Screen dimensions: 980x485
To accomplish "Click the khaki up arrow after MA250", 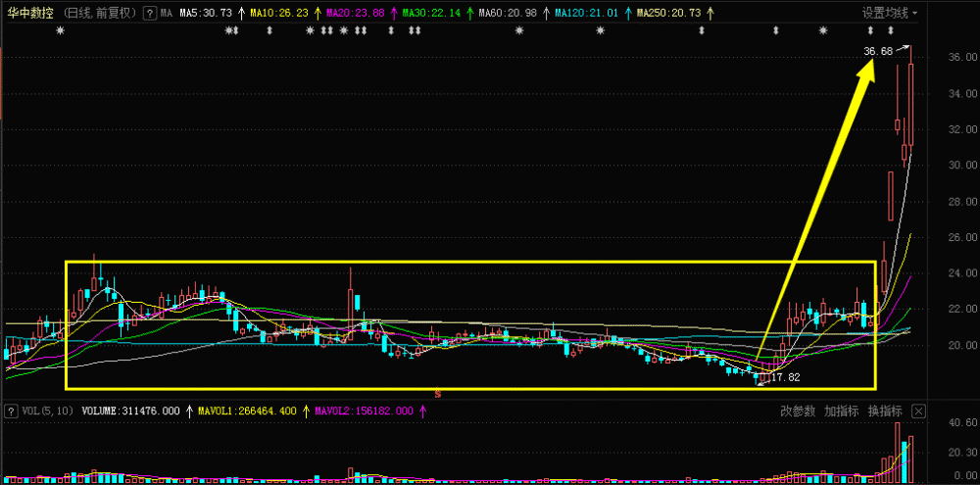I will click(x=709, y=13).
